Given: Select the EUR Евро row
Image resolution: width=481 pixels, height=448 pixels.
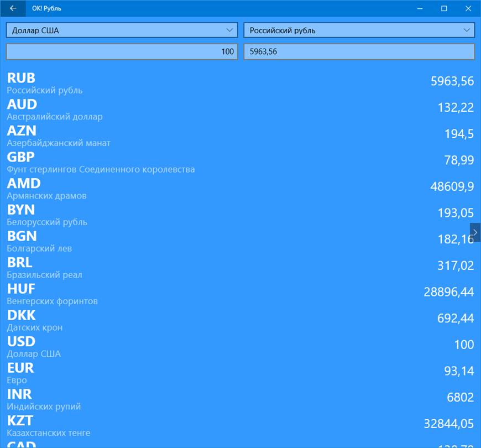Looking at the screenshot, I should 240,373.
